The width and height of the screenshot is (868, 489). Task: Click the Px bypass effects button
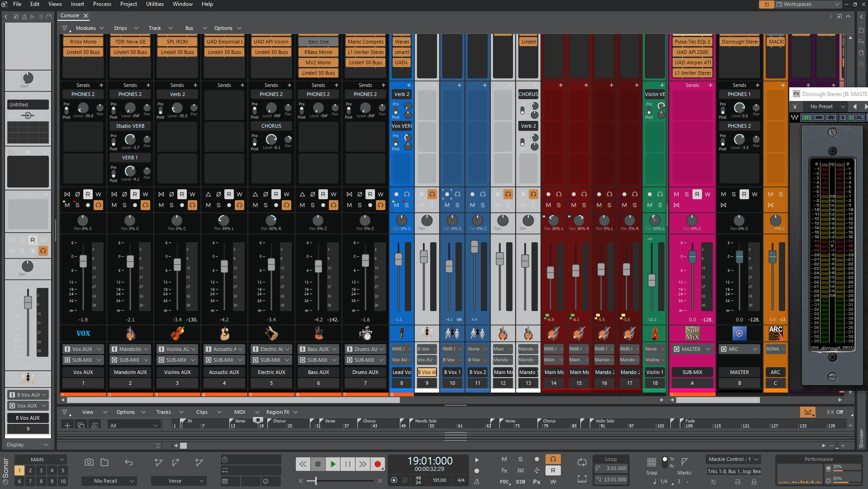tap(536, 482)
